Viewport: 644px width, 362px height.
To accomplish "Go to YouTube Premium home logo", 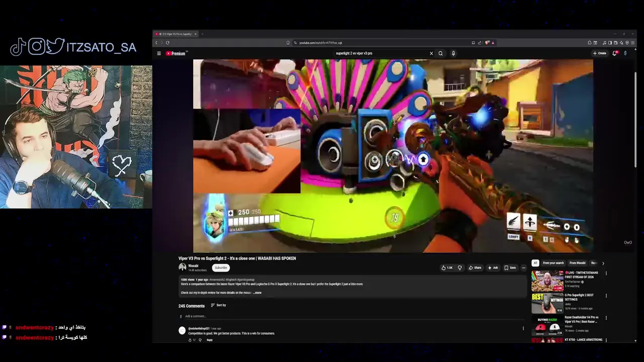I will pos(176,53).
